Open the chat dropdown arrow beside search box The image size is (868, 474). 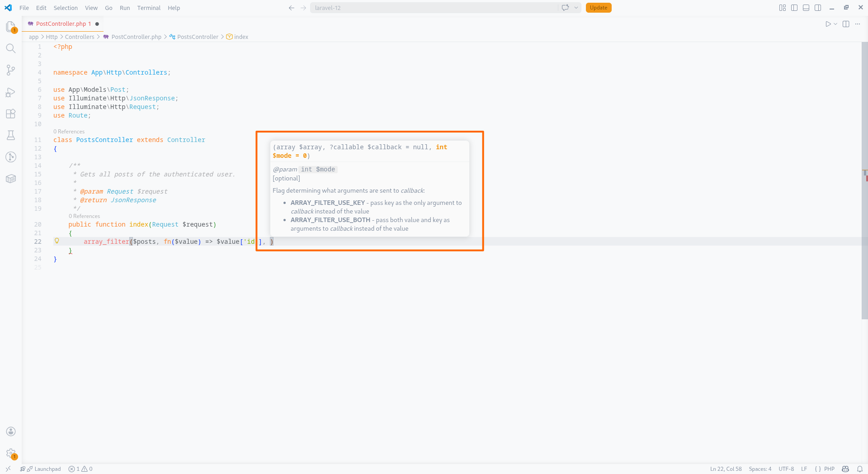point(576,8)
